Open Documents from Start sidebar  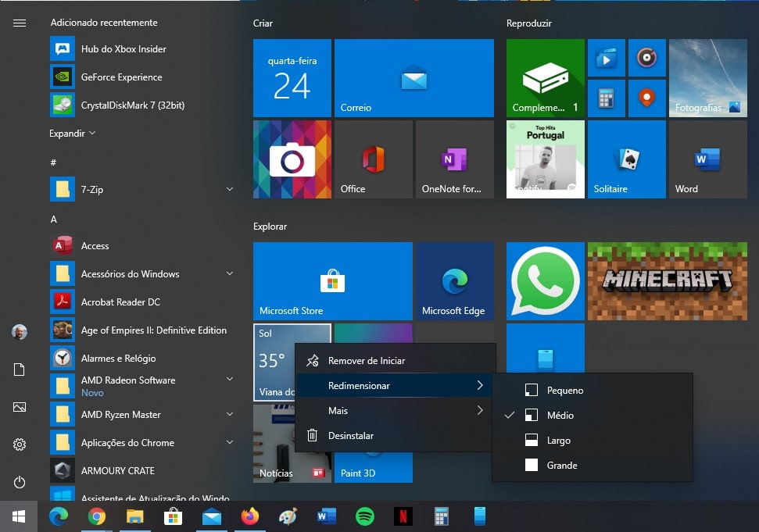click(x=20, y=370)
